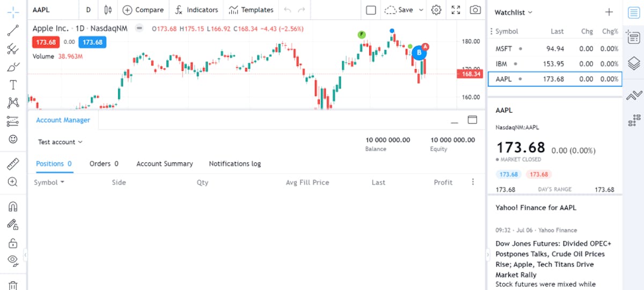Expand the dropdown arrow next to Save
644x290 pixels.
click(421, 10)
